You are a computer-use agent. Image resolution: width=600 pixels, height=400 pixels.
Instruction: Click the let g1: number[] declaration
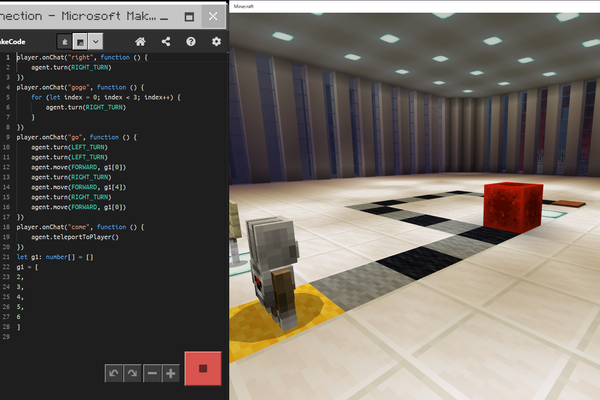click(x=55, y=257)
